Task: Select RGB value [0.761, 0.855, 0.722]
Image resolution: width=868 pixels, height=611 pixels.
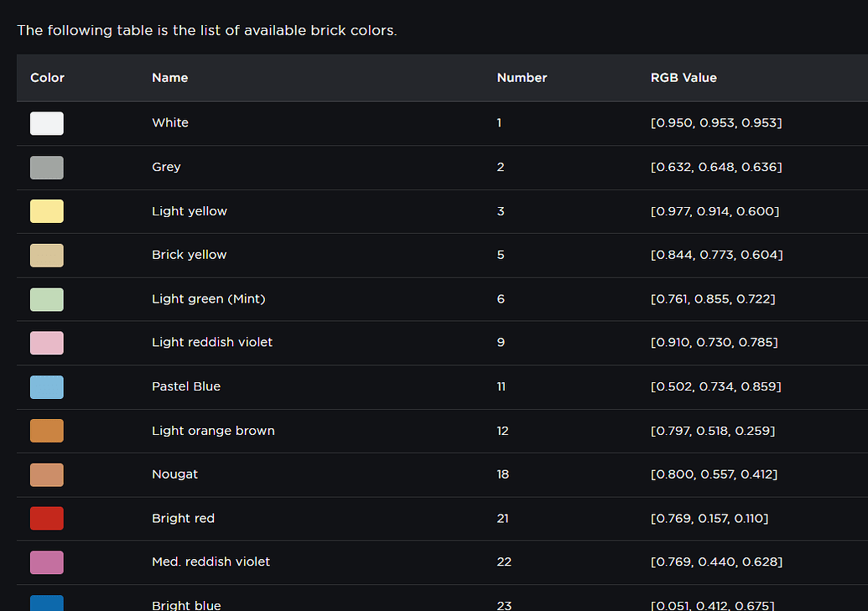Action: (x=713, y=299)
